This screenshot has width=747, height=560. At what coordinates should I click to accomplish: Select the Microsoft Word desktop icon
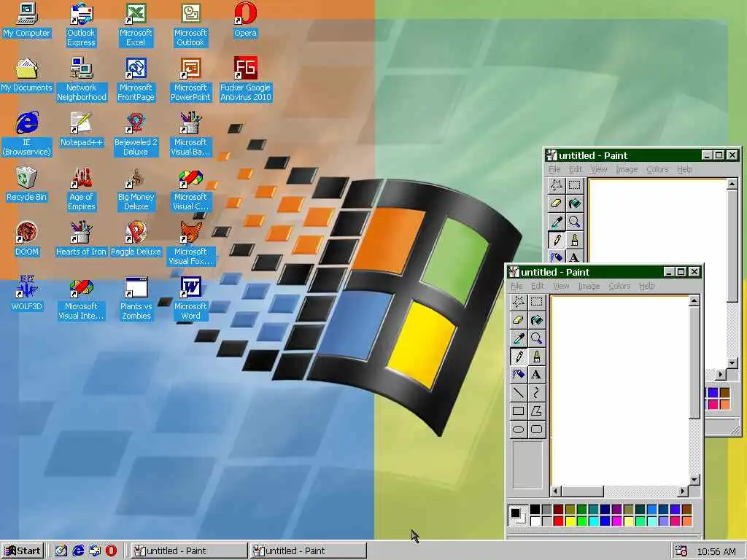pyautogui.click(x=190, y=298)
